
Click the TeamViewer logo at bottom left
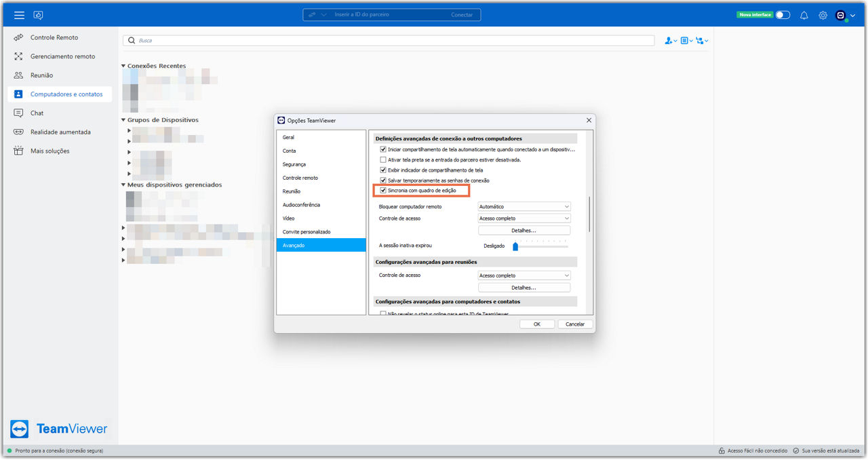point(58,429)
